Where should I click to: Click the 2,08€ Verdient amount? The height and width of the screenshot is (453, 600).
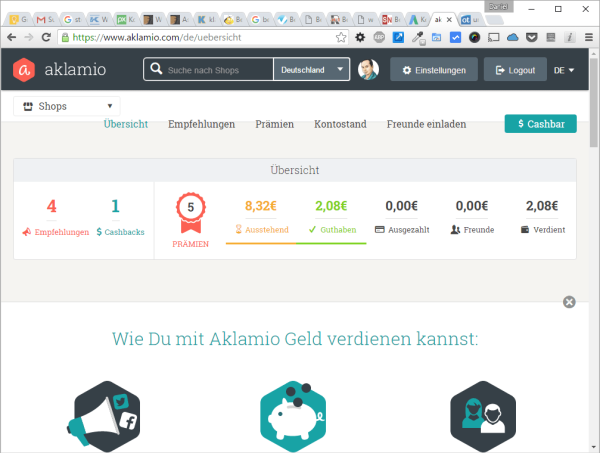[542, 206]
